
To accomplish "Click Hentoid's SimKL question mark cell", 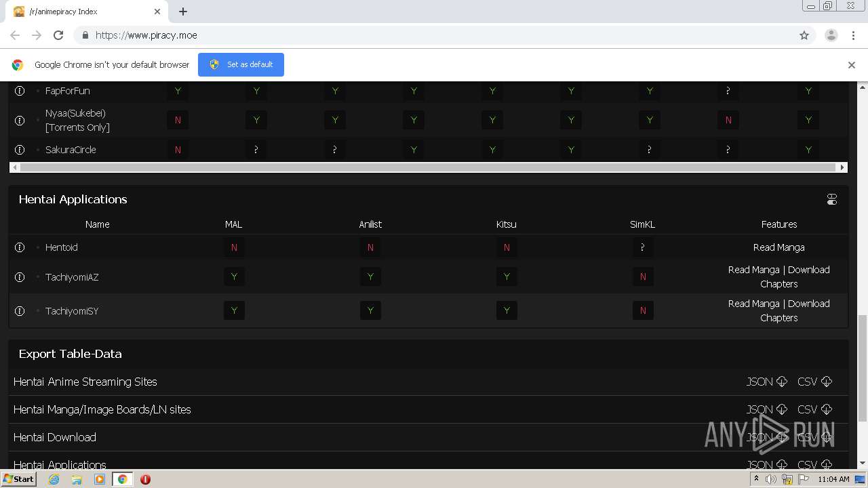I will 643,247.
